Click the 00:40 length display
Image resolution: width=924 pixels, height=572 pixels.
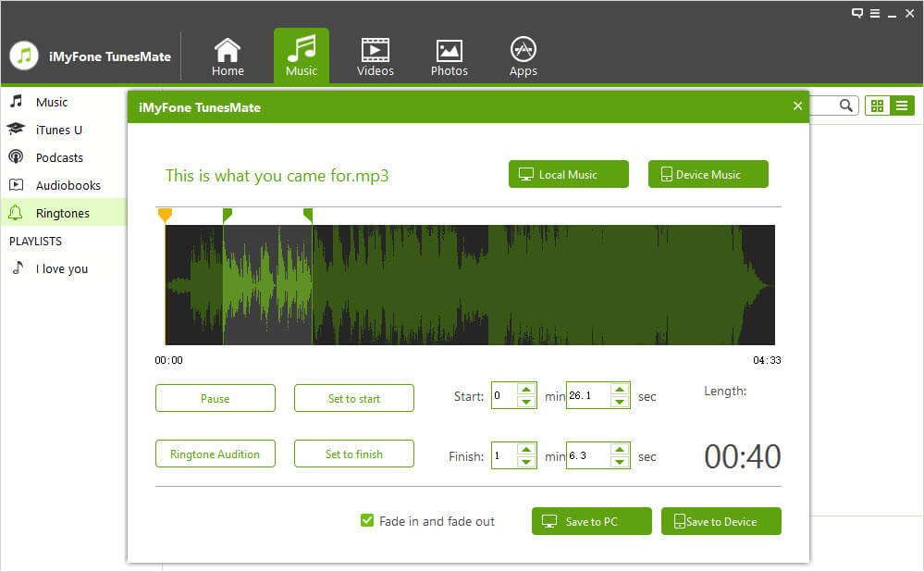pyautogui.click(x=743, y=456)
